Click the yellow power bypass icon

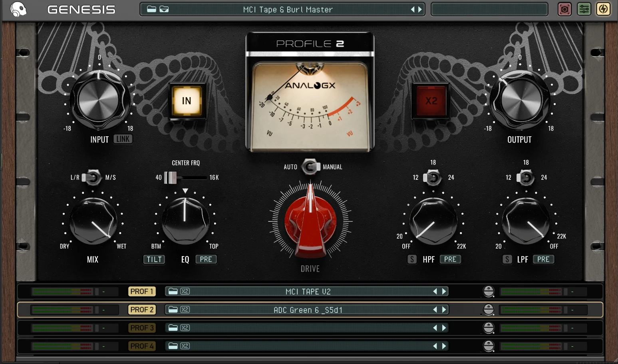603,9
